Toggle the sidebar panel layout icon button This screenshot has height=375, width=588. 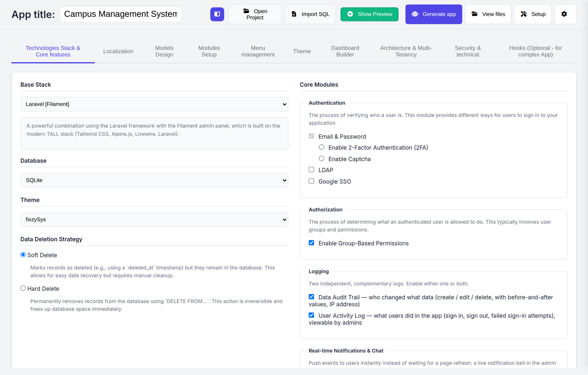(217, 14)
